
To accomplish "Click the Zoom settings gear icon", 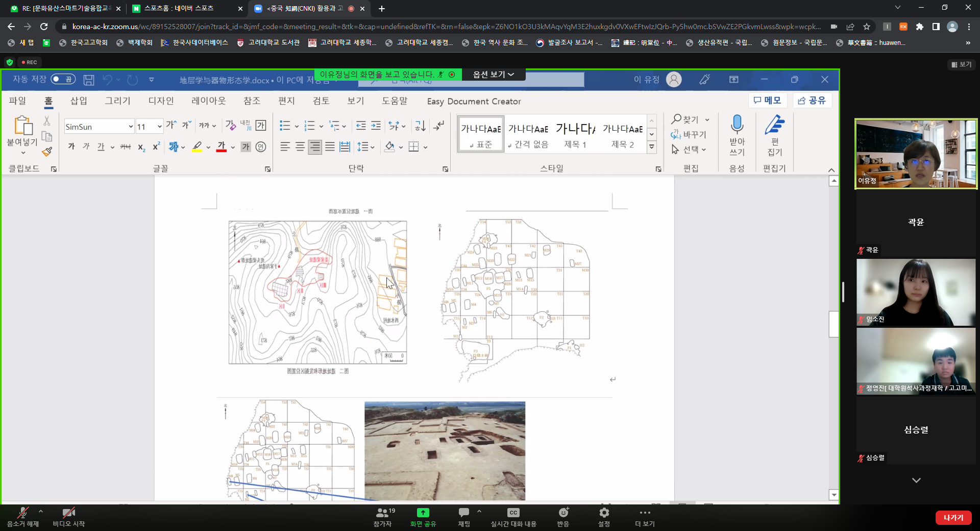I will pos(604,513).
